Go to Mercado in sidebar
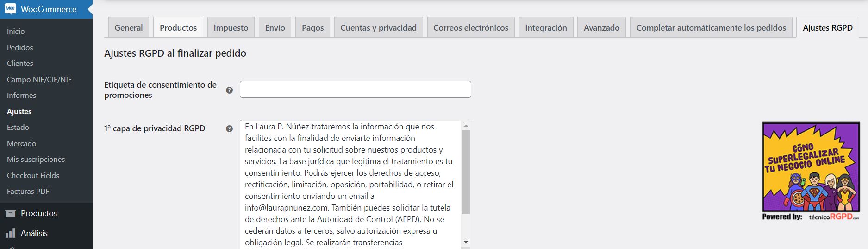This screenshot has width=868, height=249. tap(21, 143)
